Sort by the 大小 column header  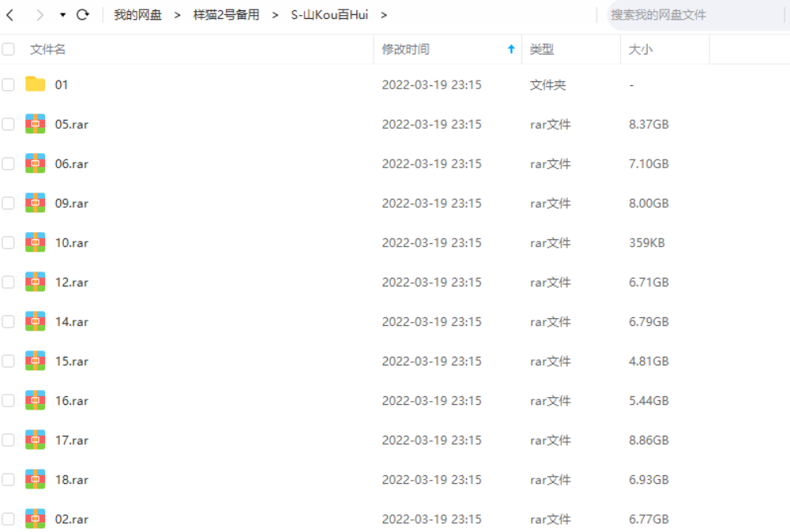click(x=640, y=50)
